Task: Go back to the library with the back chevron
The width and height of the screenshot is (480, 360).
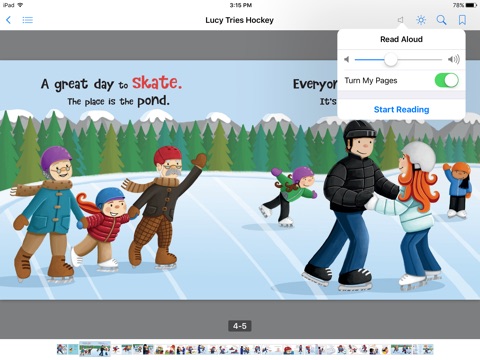Action: [9, 20]
